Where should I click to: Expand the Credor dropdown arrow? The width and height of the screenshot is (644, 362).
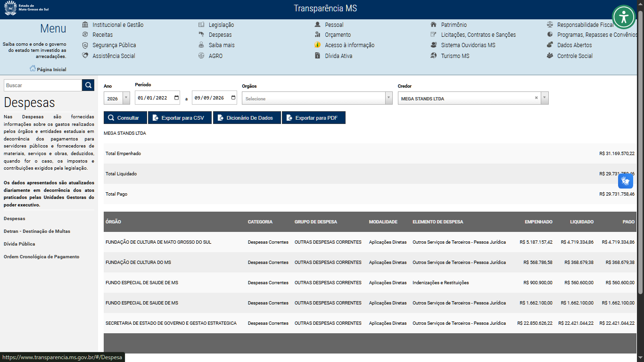545,98
